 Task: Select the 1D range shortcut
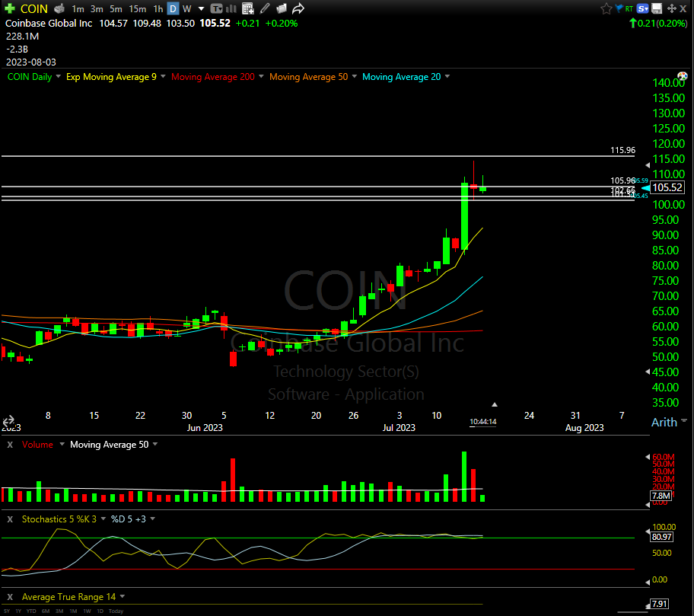coord(100,611)
